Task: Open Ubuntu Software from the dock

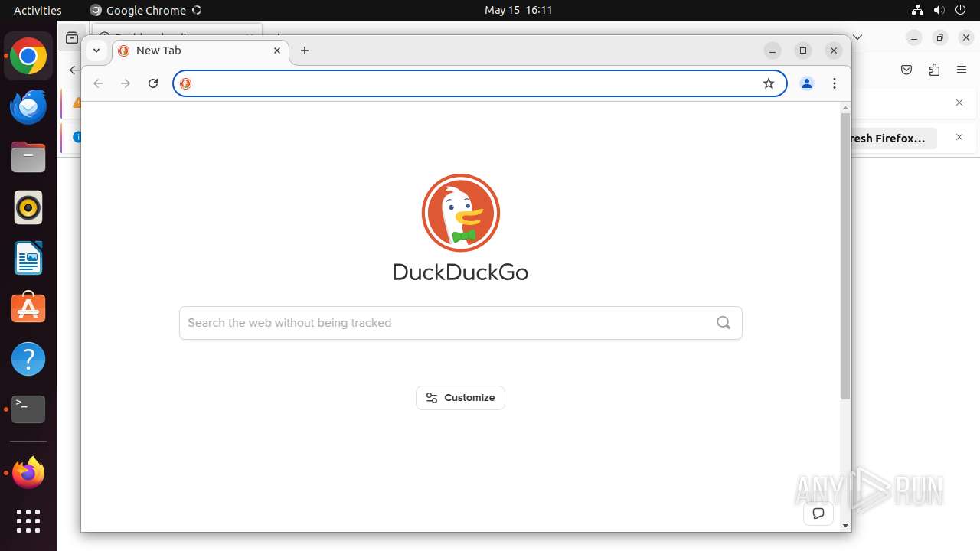Action: pos(28,308)
